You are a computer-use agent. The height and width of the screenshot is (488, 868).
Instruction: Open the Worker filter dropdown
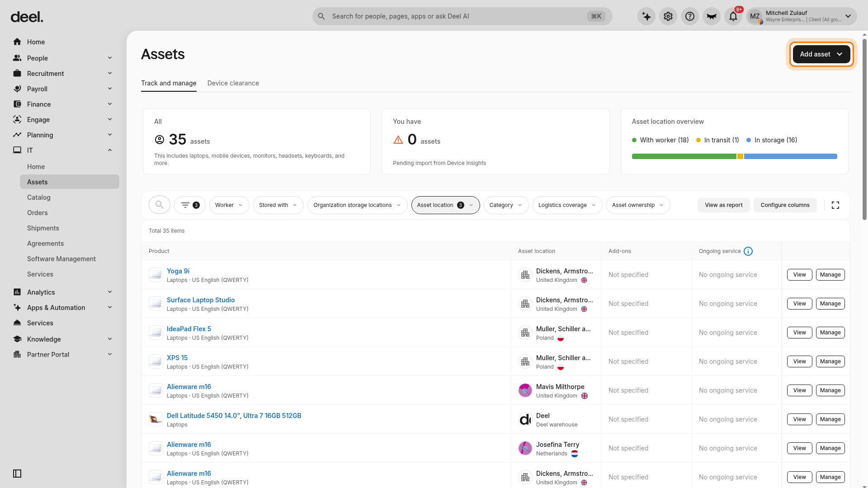coord(229,205)
